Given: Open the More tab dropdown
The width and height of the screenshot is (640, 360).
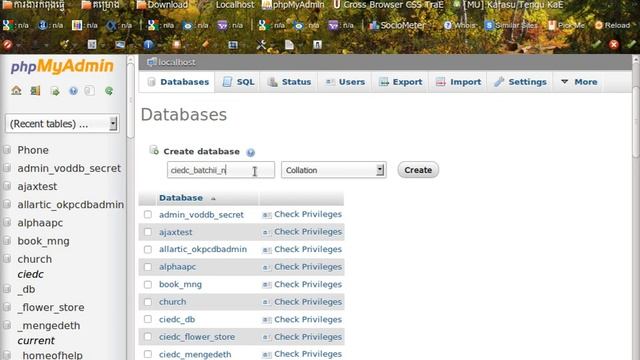Looking at the screenshot, I should tap(579, 82).
